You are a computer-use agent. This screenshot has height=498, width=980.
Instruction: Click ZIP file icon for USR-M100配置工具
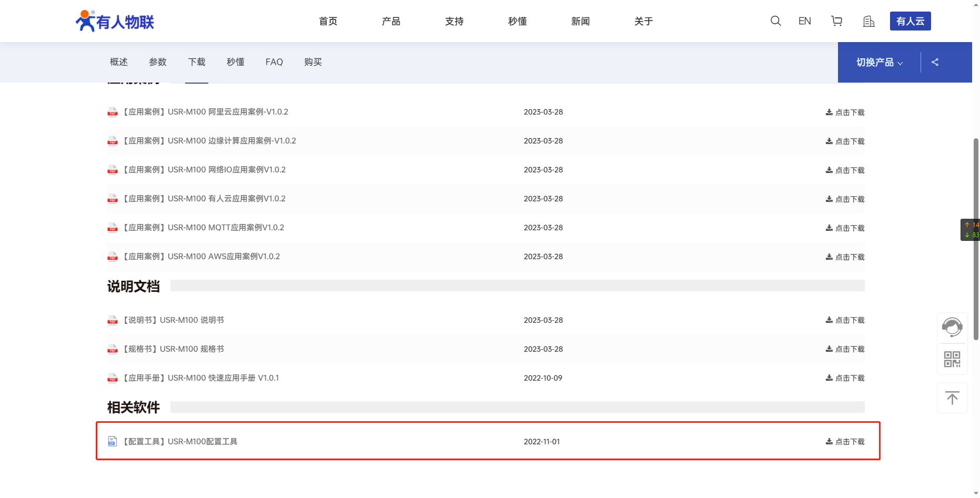pyautogui.click(x=113, y=441)
